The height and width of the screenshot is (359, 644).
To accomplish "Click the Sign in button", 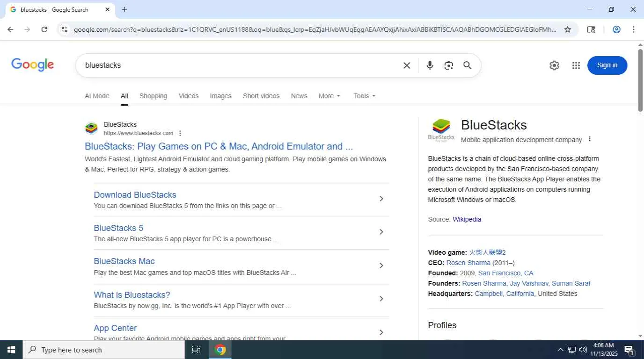I will coord(607,65).
